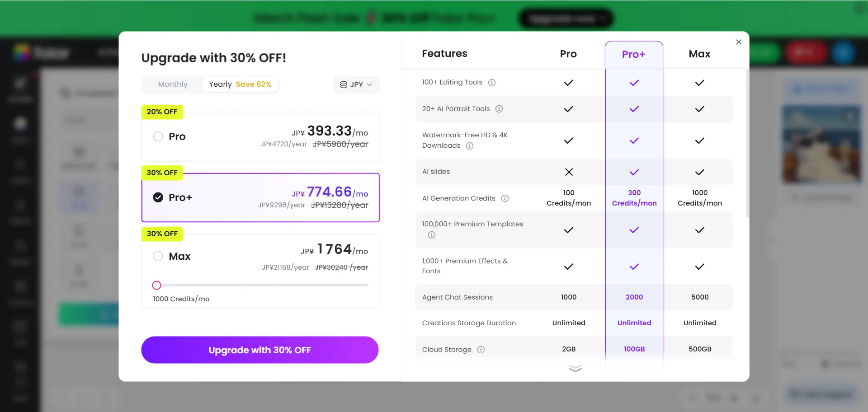The height and width of the screenshot is (412, 868).
Task: Select the Pro plan radio button
Action: point(158,136)
